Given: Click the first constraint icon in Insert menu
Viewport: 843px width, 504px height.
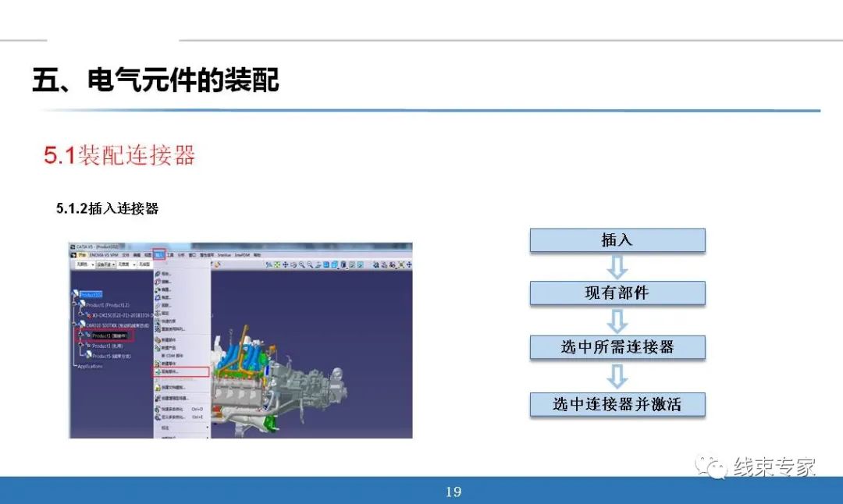Looking at the screenshot, I should [x=157, y=274].
